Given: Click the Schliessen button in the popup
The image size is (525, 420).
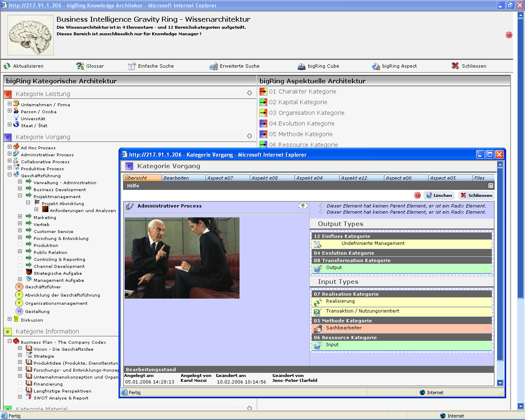Looking at the screenshot, I should pyautogui.click(x=476, y=196).
